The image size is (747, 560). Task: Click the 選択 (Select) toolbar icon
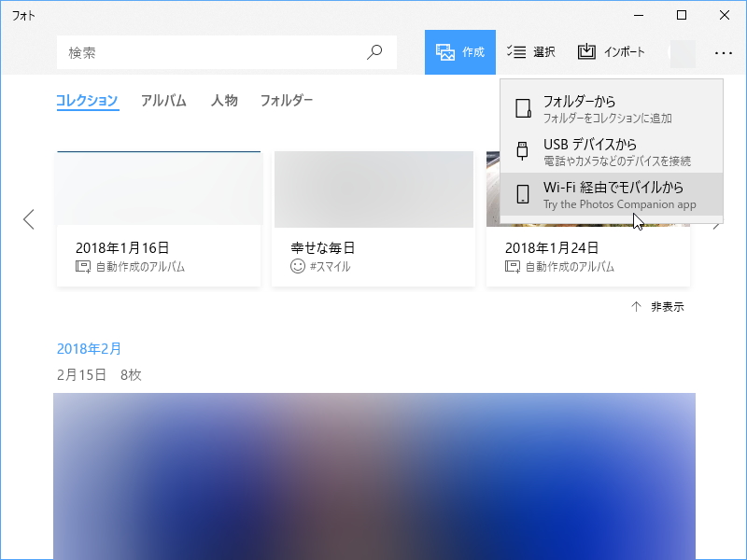(x=517, y=52)
